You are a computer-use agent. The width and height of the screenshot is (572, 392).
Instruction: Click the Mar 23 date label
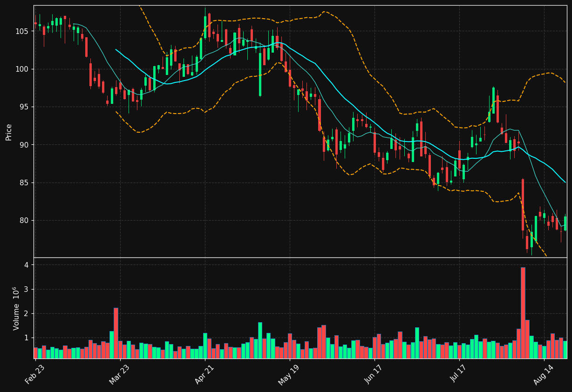click(x=120, y=375)
